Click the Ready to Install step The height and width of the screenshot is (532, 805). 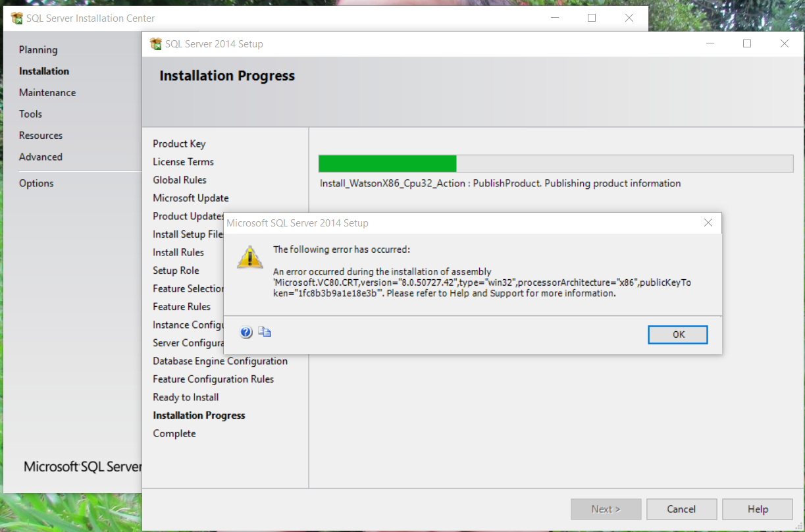coord(186,397)
